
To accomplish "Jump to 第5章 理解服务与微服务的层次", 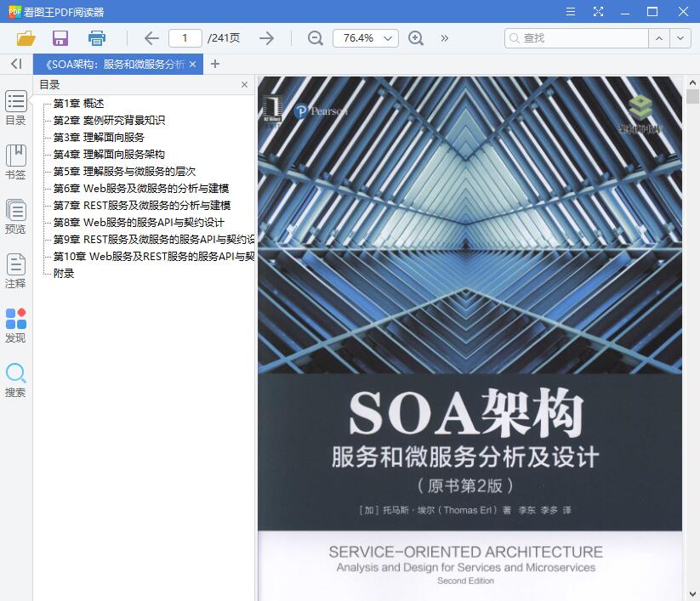I will tap(124, 172).
